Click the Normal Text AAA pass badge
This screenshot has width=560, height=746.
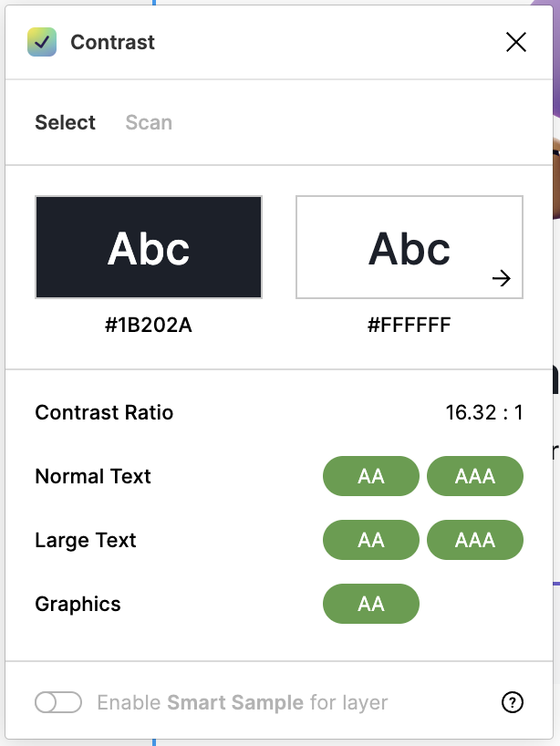click(x=475, y=476)
